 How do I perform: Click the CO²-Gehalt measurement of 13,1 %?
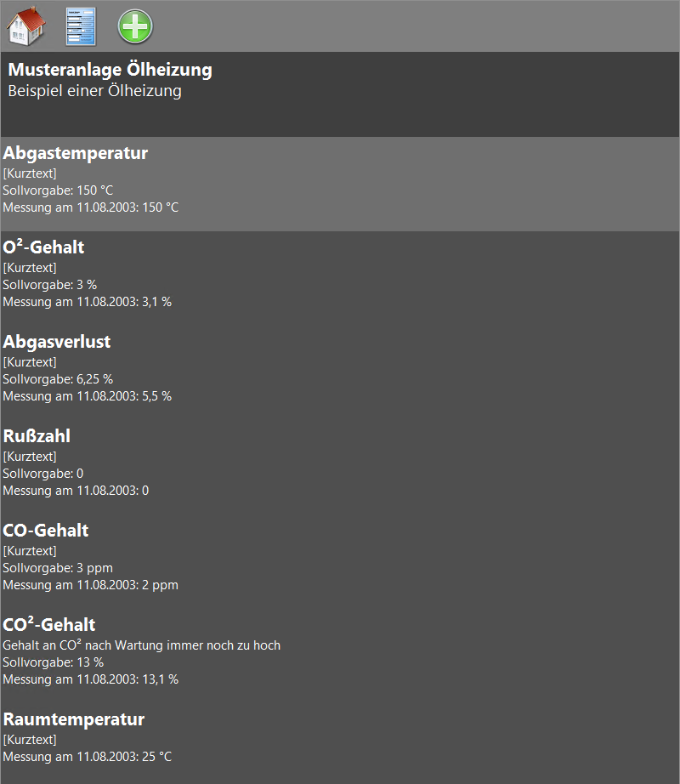point(91,679)
